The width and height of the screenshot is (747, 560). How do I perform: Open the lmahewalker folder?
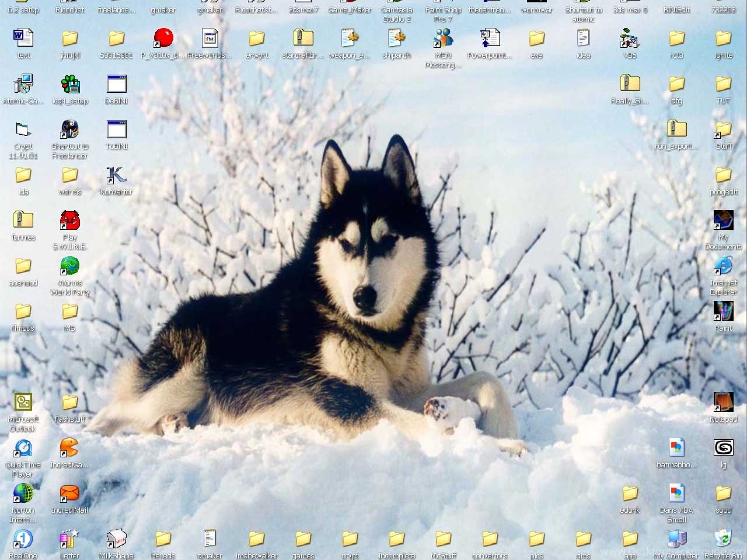[257, 539]
